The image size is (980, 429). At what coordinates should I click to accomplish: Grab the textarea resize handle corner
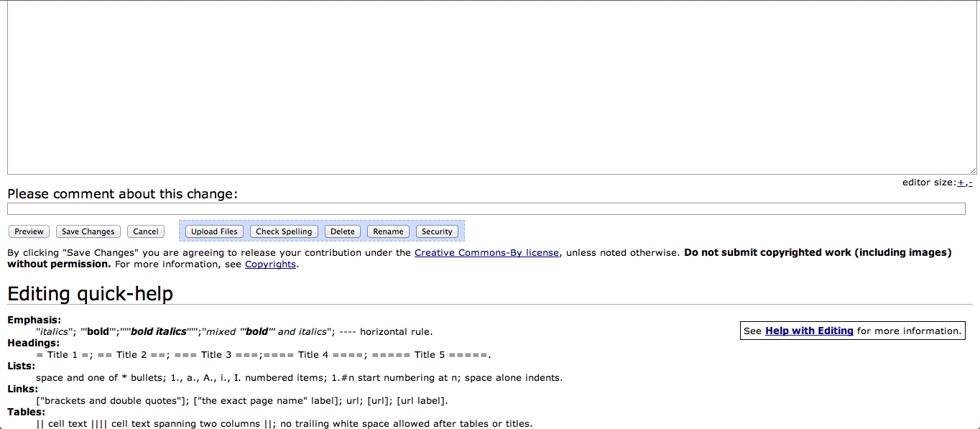tap(973, 170)
